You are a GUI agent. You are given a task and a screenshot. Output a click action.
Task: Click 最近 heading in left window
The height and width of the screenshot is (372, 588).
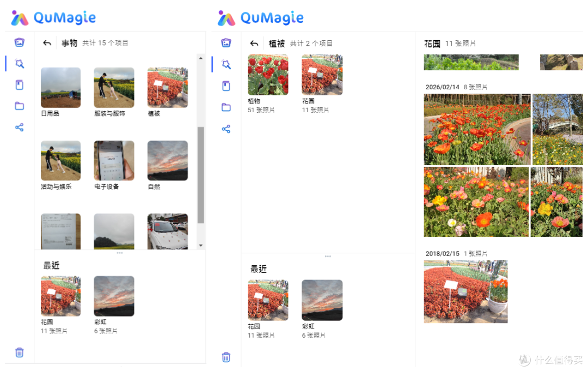coord(51,265)
